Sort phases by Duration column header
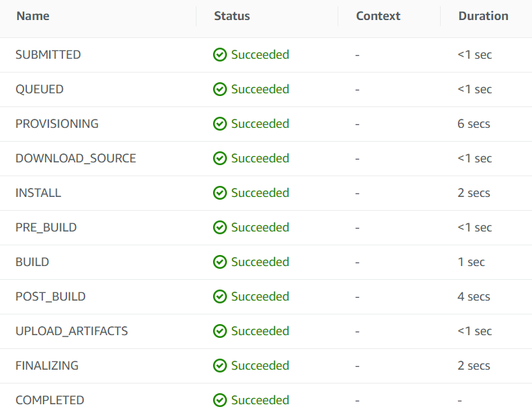This screenshot has width=532, height=416. pyautogui.click(x=483, y=16)
